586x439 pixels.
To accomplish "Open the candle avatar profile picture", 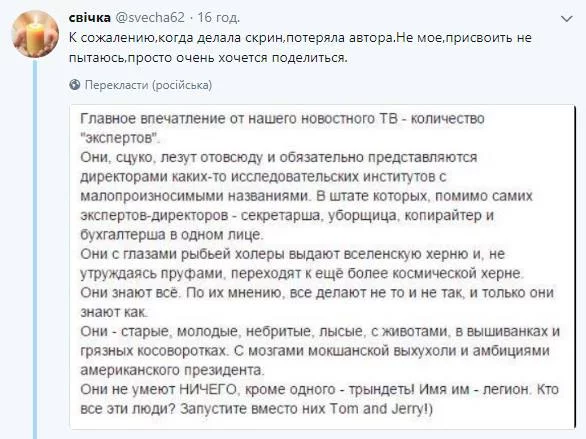I will [x=35, y=34].
